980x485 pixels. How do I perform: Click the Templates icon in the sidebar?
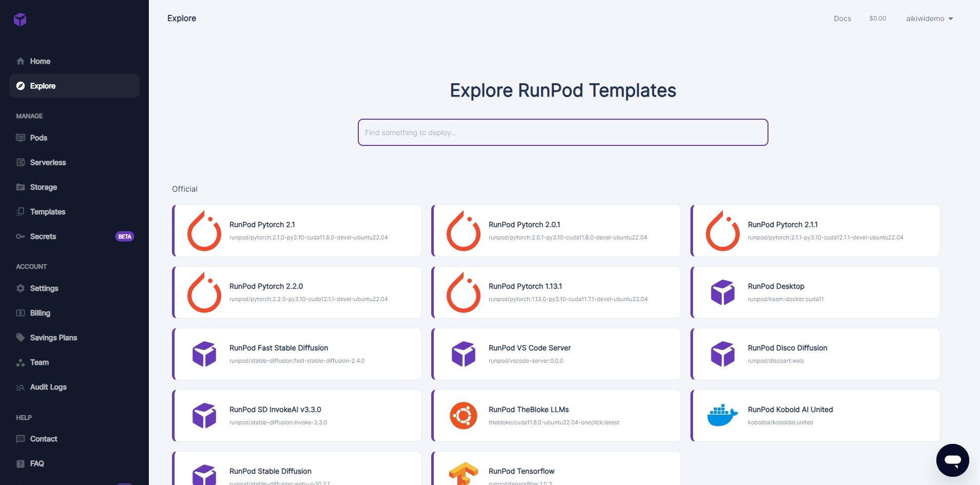tap(21, 212)
